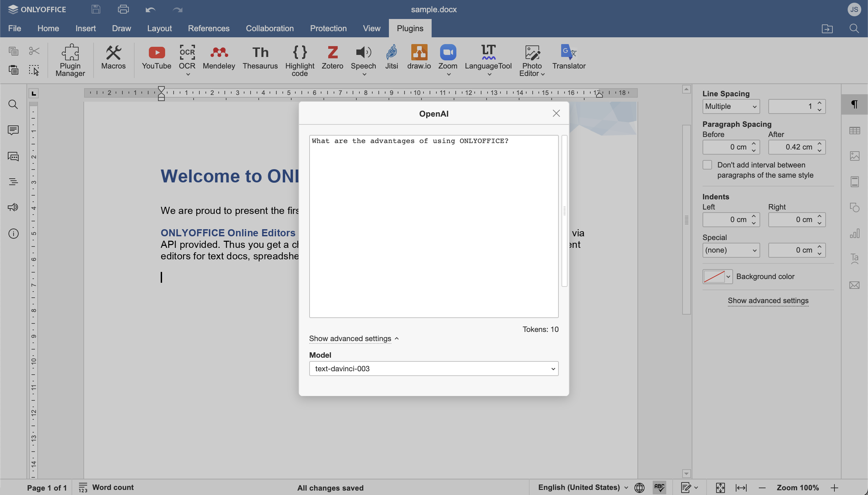Open the English (United States) language selector
This screenshot has height=495, width=868.
coord(583,488)
